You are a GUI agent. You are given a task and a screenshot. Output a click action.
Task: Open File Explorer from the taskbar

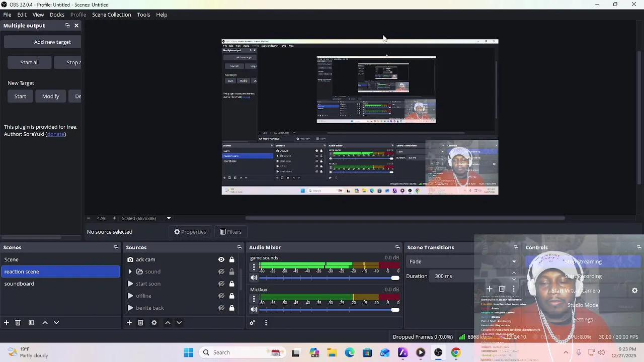[332, 353]
